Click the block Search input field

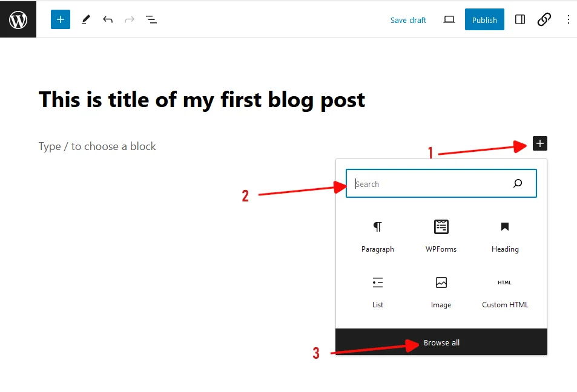430,184
